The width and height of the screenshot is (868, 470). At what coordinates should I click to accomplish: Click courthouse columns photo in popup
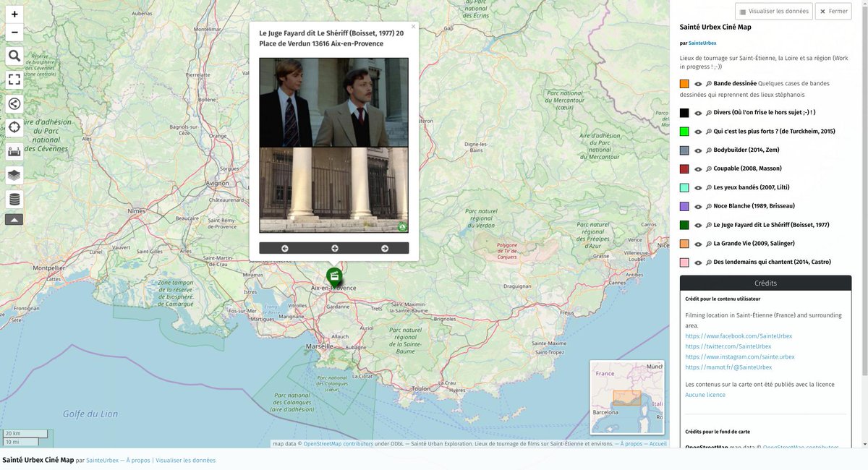point(334,190)
